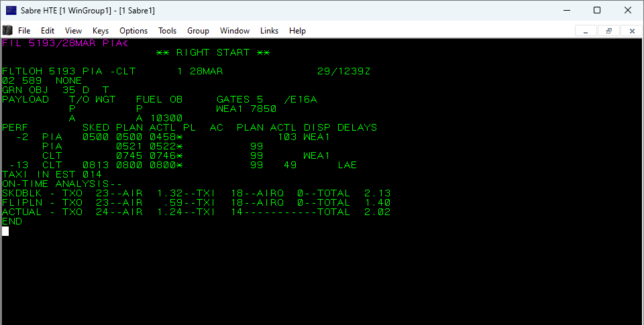The height and width of the screenshot is (325, 644).
Task: Minimize the inner Sabre1 session window
Action: (586, 31)
